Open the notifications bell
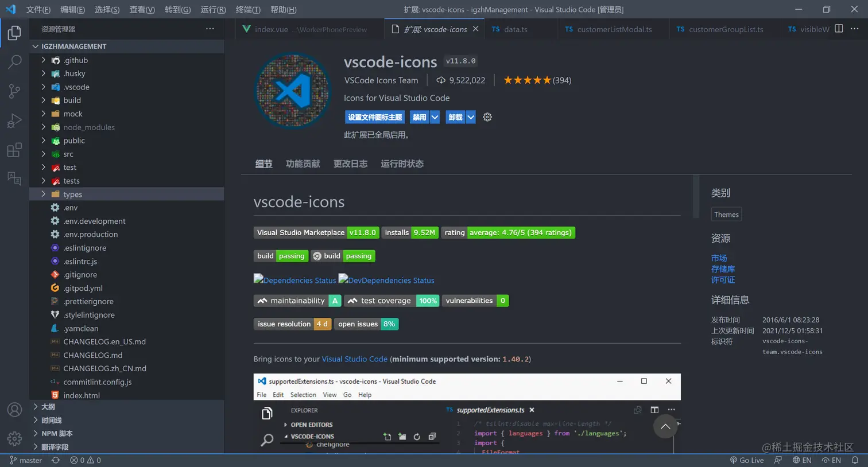Viewport: 868px width, 467px height. (855, 460)
